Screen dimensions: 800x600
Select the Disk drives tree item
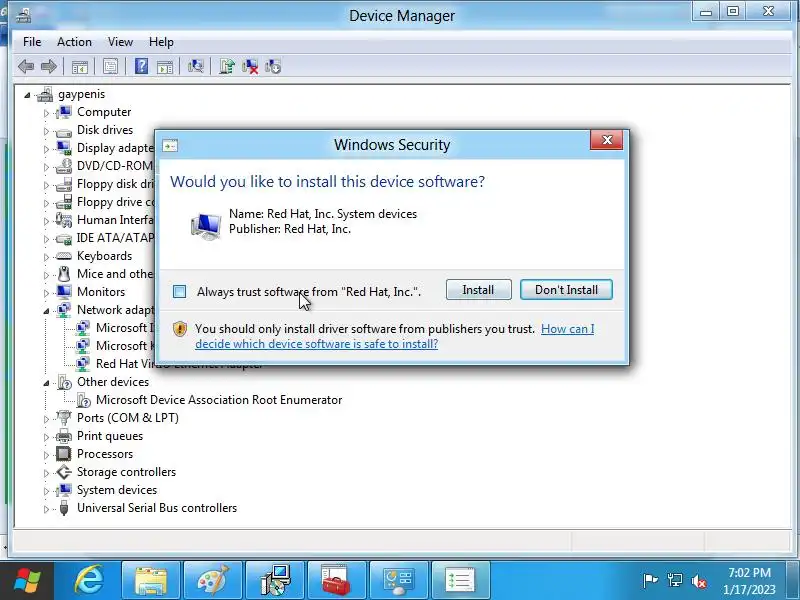(x=105, y=130)
